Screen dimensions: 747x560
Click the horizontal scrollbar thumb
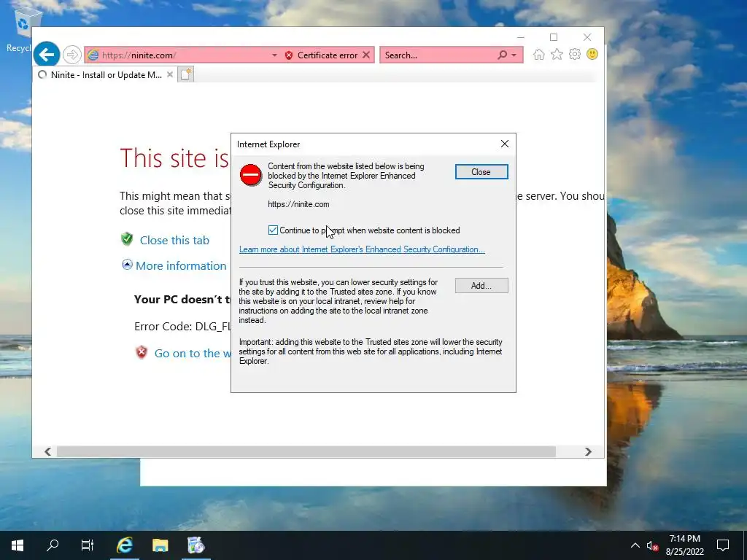306,451
